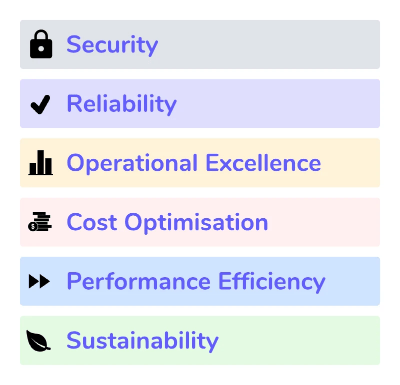Select the grey Security banner
The height and width of the screenshot is (385, 400).
pos(200,44)
